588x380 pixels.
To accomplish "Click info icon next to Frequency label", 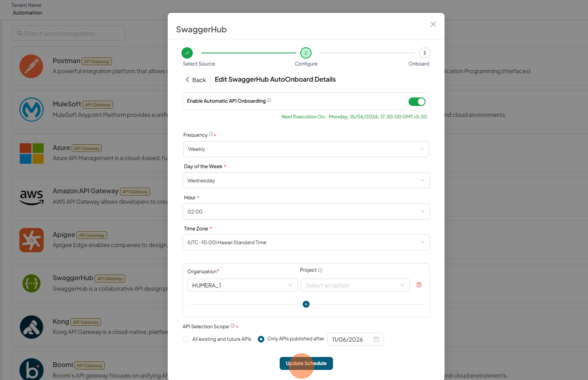I will tap(211, 134).
